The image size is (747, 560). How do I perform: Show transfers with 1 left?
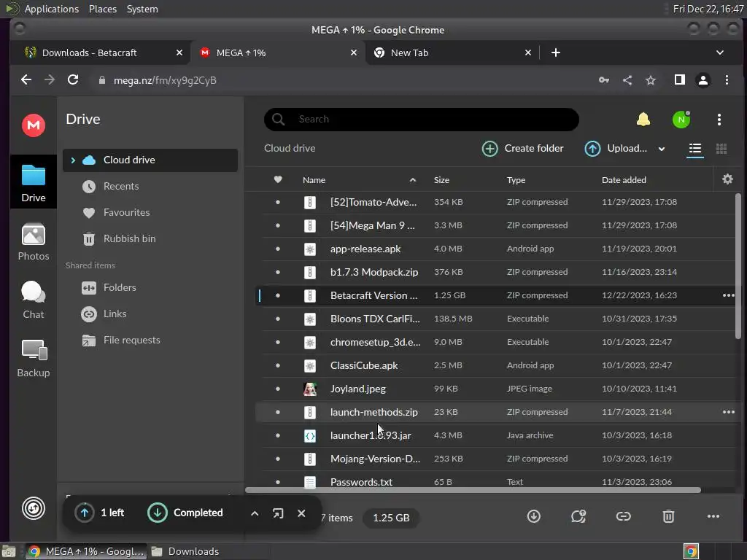pos(99,513)
